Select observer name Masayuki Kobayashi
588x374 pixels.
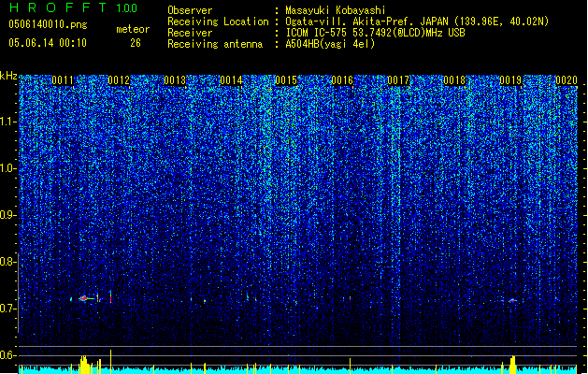pos(336,10)
